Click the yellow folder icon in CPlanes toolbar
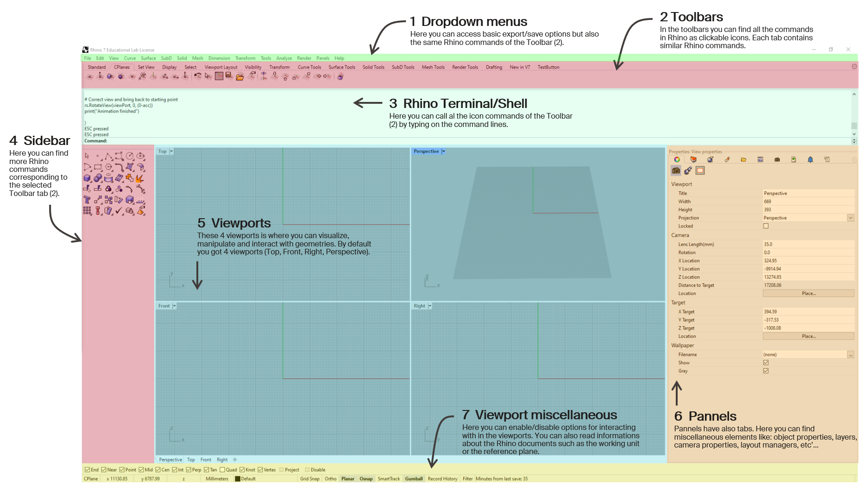 [240, 77]
